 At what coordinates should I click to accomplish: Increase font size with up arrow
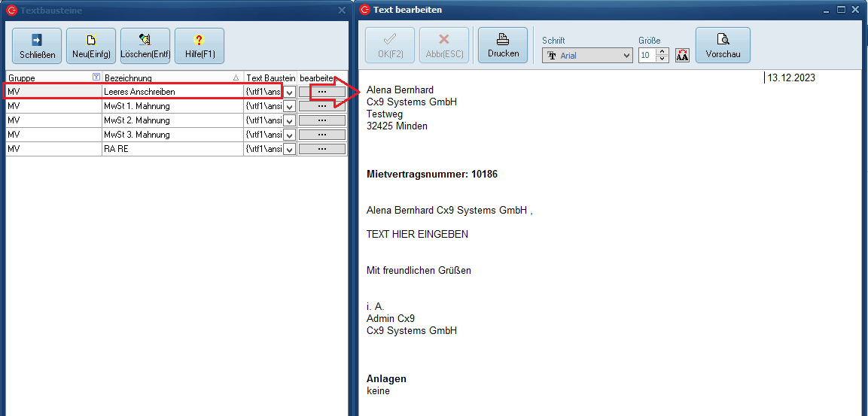click(662, 52)
